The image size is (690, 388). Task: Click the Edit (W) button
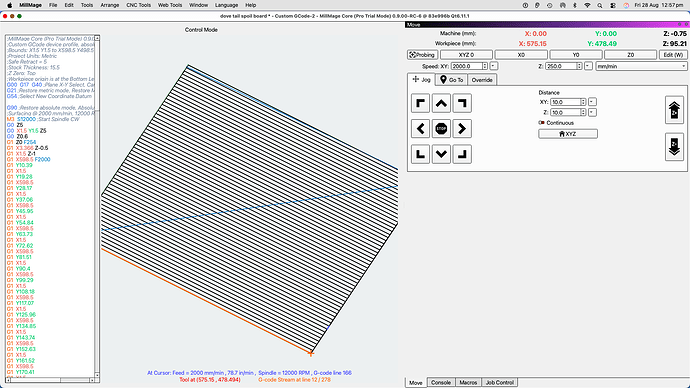point(673,55)
